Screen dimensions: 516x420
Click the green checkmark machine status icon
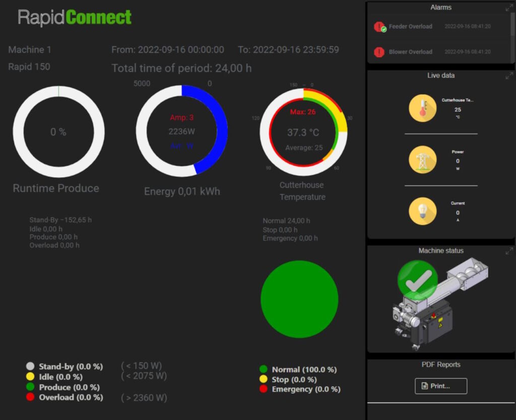(x=418, y=281)
